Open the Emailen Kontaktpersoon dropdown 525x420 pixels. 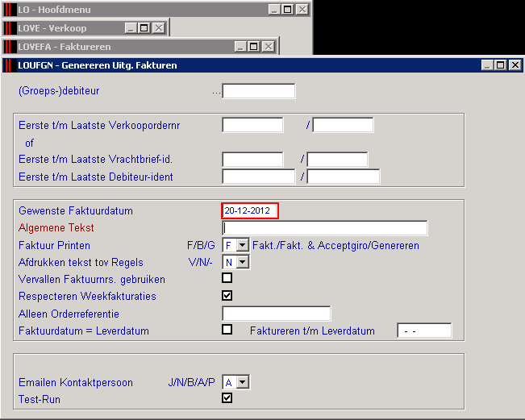[243, 382]
